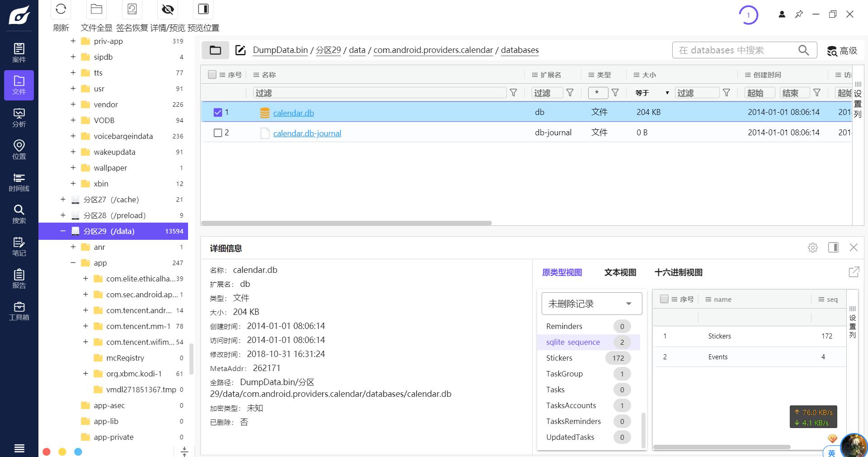Uncheck the calendar.db row checkbox
The width and height of the screenshot is (868, 457).
pyautogui.click(x=218, y=112)
